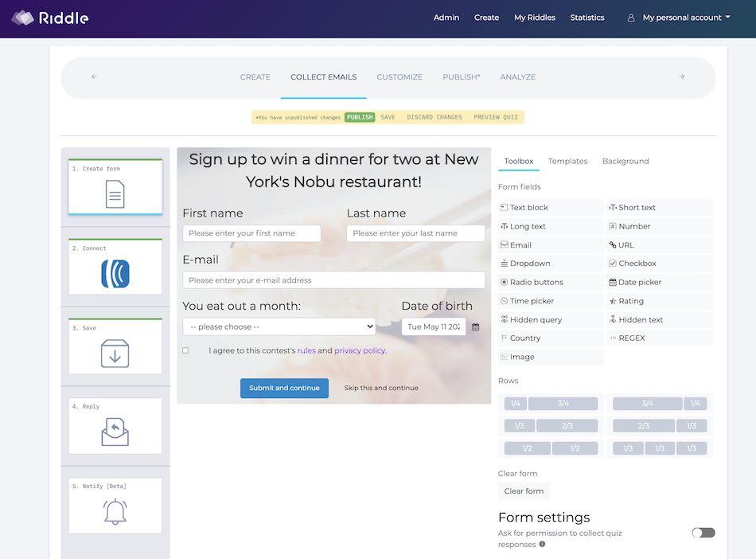The image size is (756, 559).
Task: Click Skip this and continue
Action: pos(381,388)
